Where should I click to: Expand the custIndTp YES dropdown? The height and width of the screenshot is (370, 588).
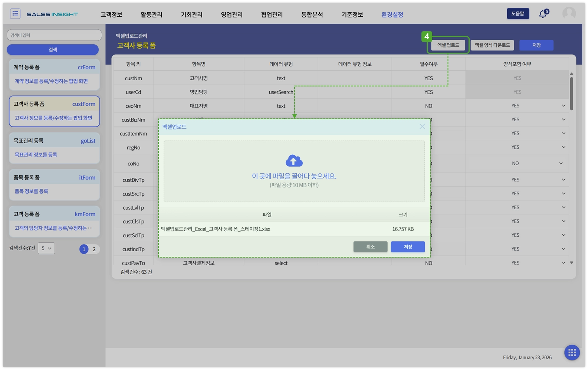click(x=563, y=249)
